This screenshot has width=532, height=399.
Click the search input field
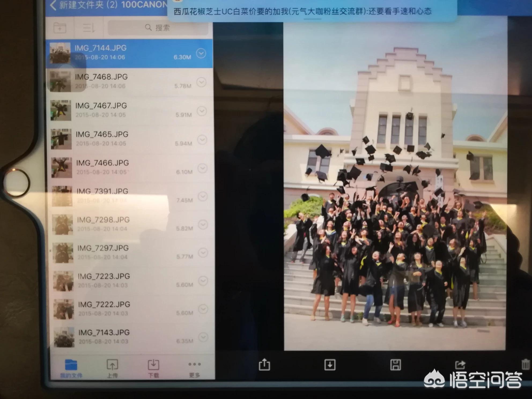pos(158,28)
